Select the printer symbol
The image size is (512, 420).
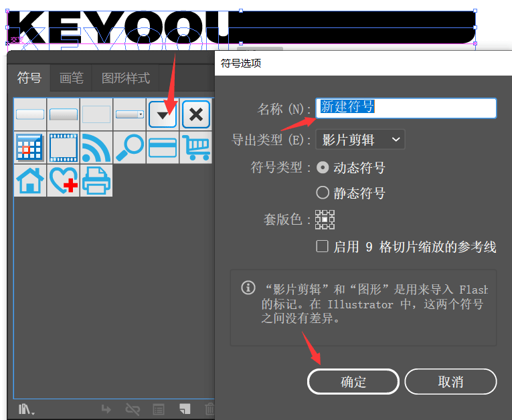pyautogui.click(x=96, y=181)
